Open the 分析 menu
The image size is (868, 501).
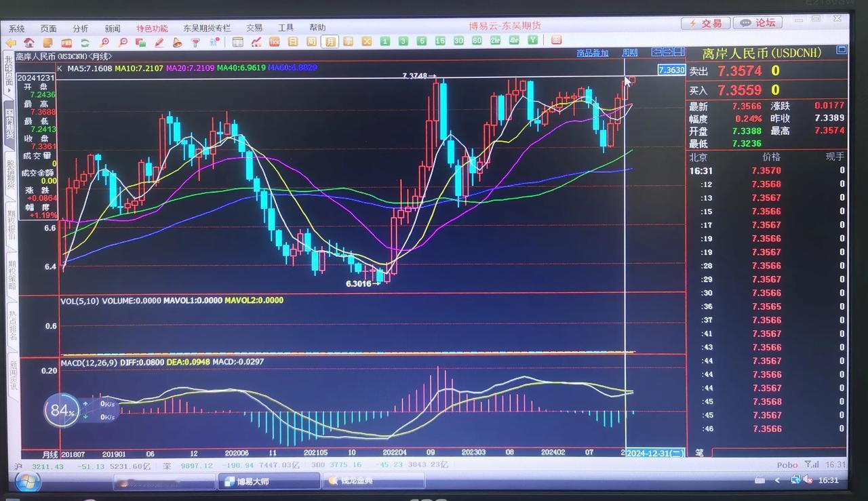tap(81, 28)
